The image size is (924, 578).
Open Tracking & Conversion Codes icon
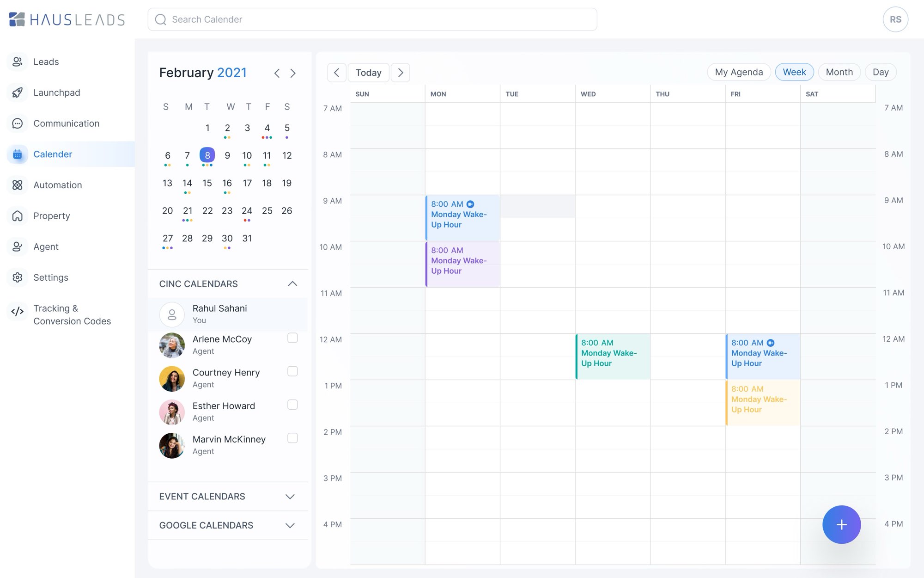click(18, 311)
